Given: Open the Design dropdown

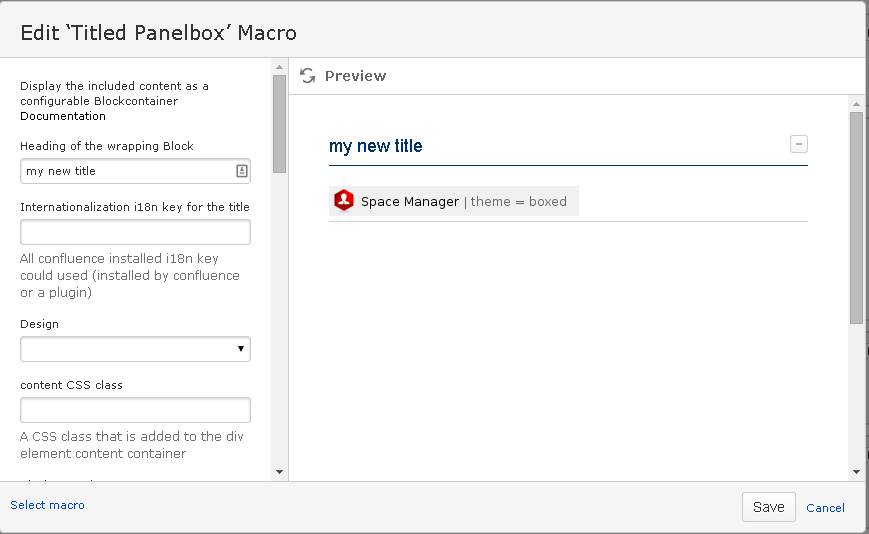Looking at the screenshot, I should [135, 349].
